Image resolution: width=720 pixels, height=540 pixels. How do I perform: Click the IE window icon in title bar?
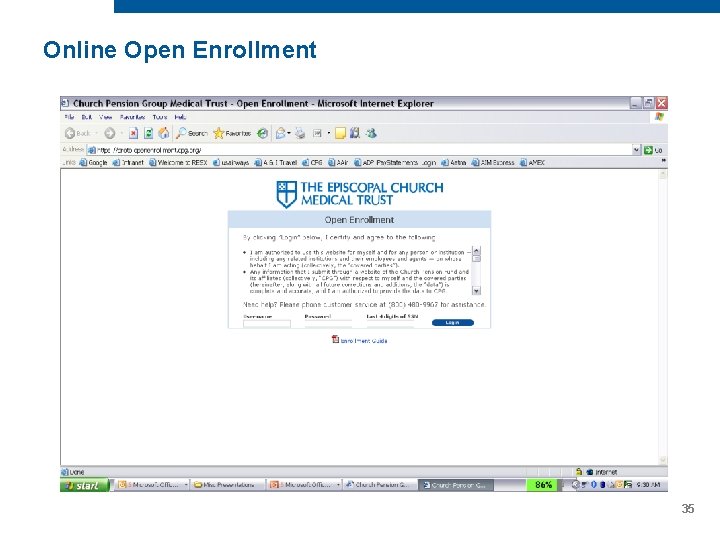click(x=65, y=103)
